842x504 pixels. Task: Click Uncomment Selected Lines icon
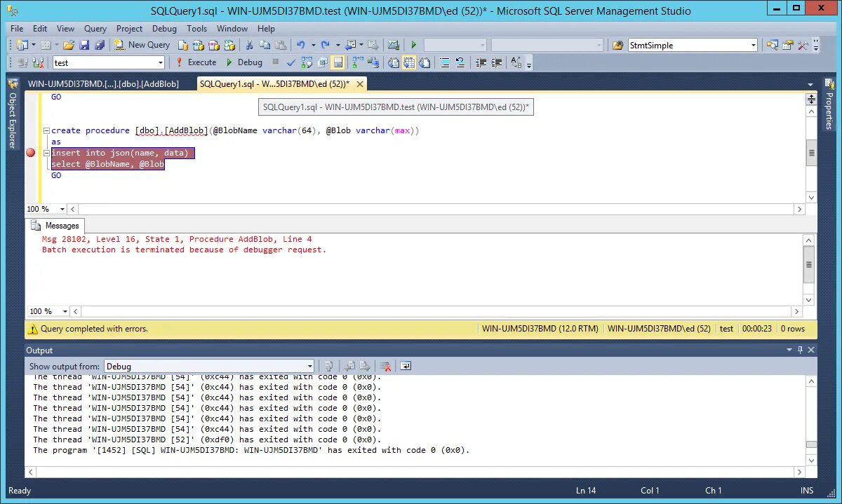(x=460, y=62)
